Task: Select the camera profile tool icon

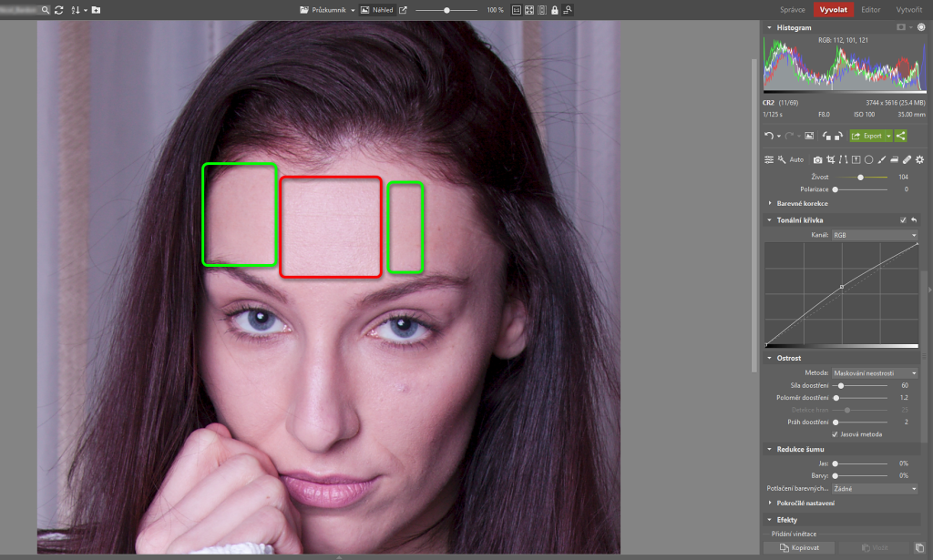Action: click(817, 159)
